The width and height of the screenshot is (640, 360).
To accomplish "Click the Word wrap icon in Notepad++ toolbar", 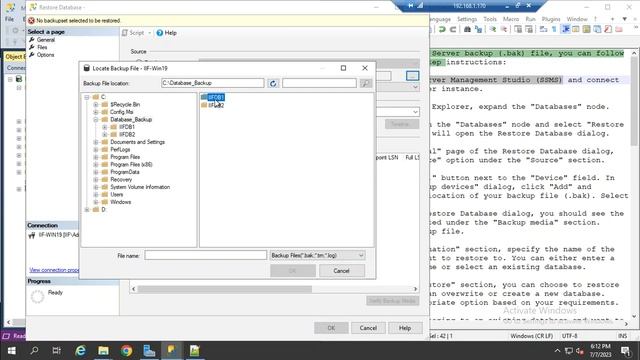I will point(544,29).
